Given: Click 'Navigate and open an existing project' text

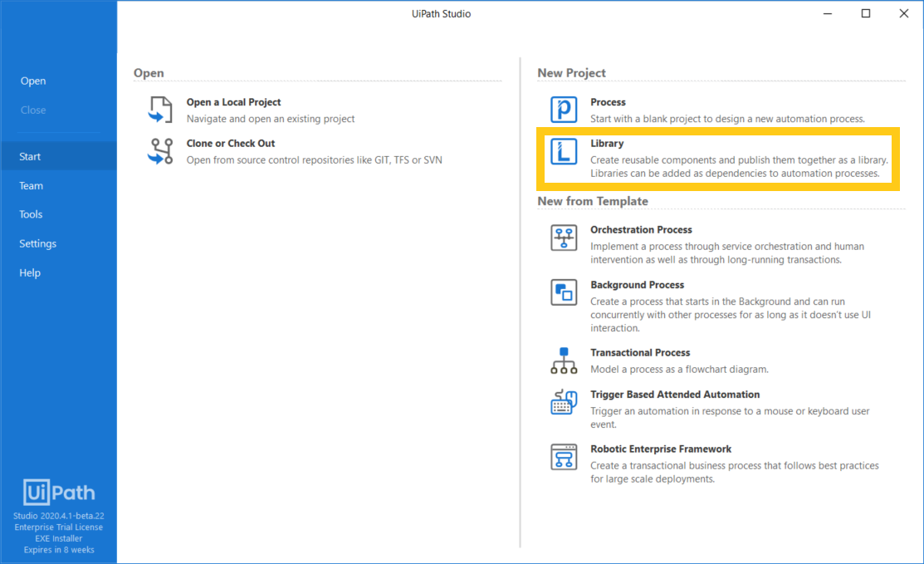Looking at the screenshot, I should (x=271, y=119).
